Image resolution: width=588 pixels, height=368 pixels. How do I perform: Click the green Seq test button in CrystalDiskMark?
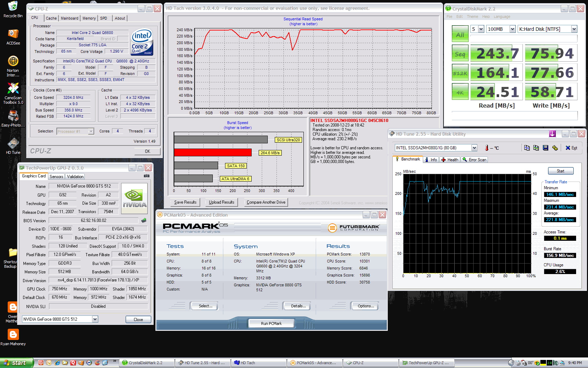tap(460, 54)
